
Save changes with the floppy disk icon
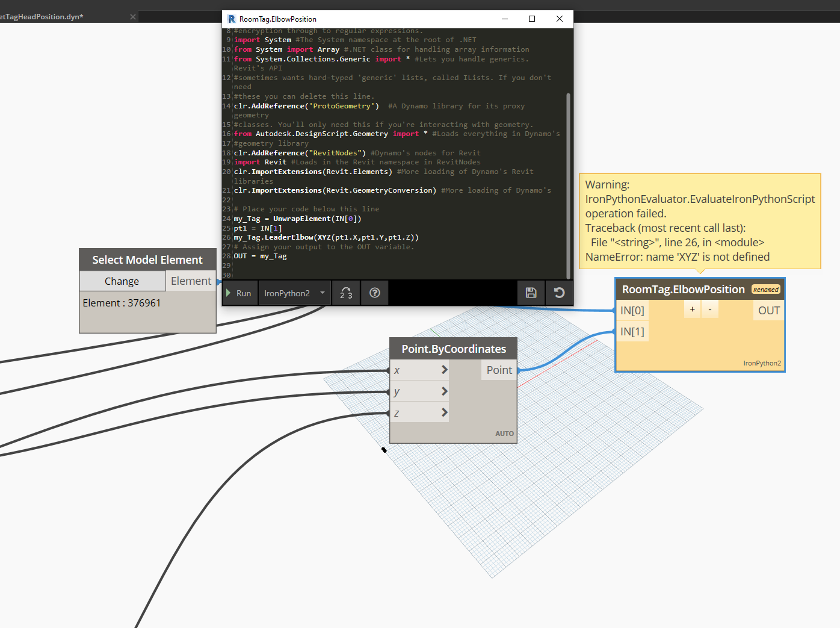[531, 293]
